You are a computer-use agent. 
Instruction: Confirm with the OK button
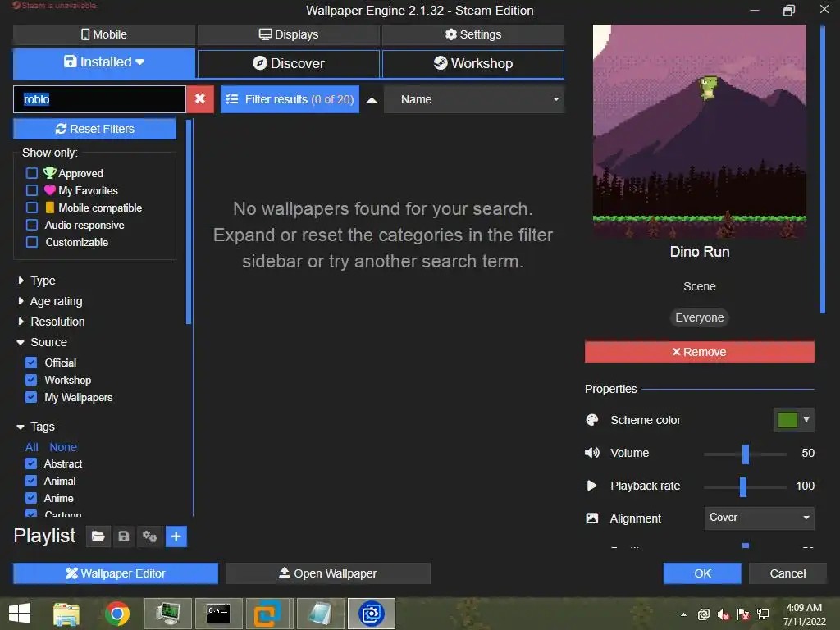(702, 573)
